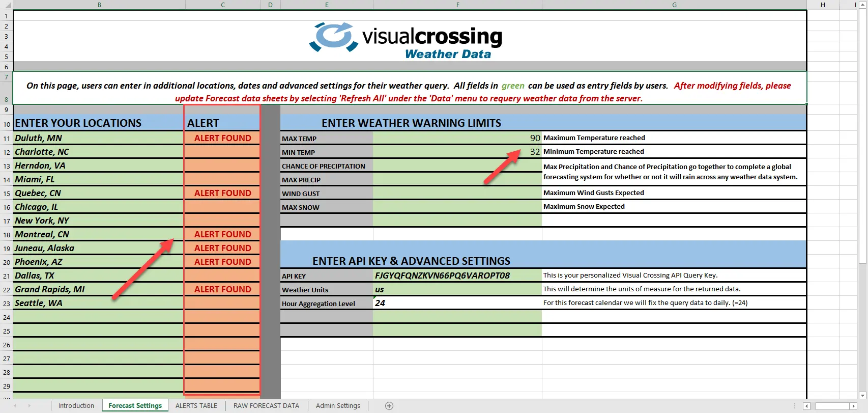Select the MAX TEMP value cell showing 90
The width and height of the screenshot is (868, 413).
(x=457, y=138)
